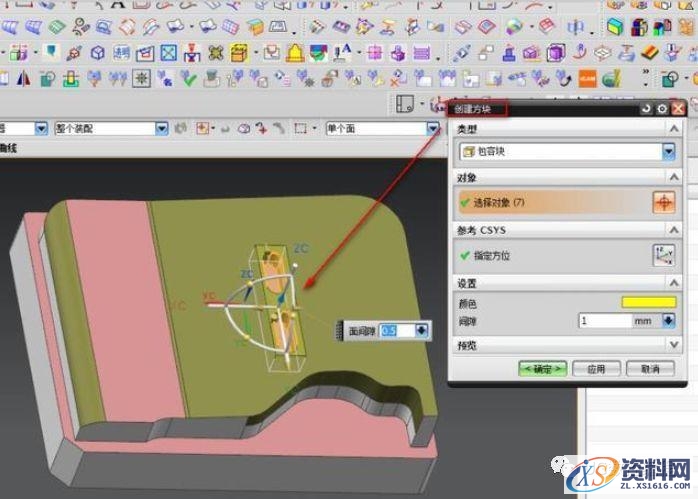Click the reset arrow icon in dialog title

[x=646, y=108]
